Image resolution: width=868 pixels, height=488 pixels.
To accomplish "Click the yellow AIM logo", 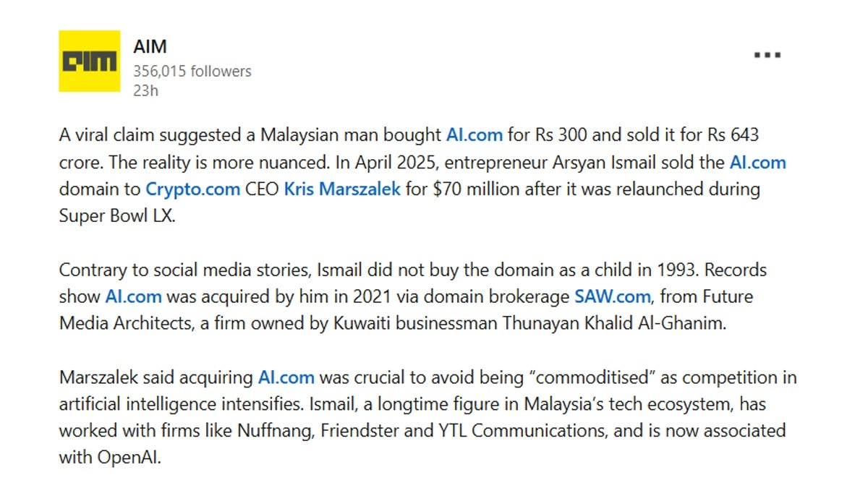I will coord(89,61).
